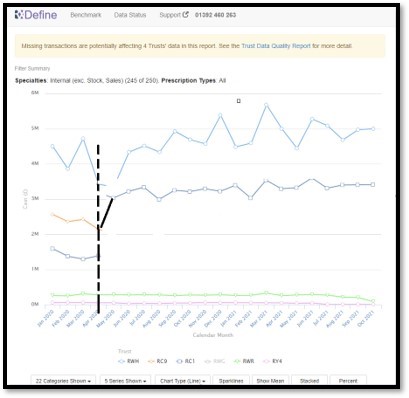Select the RWH peak data point in Mar 2021
This screenshot has height=398, width=409.
[x=266, y=105]
